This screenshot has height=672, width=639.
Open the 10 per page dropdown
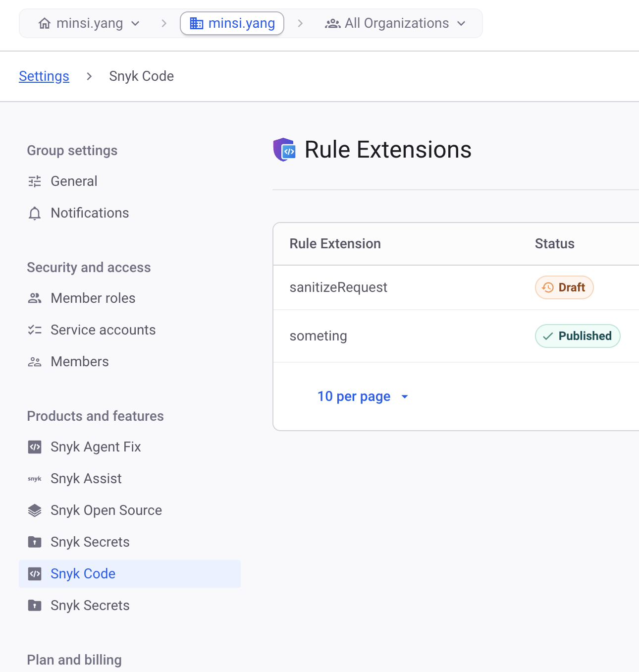tap(363, 396)
